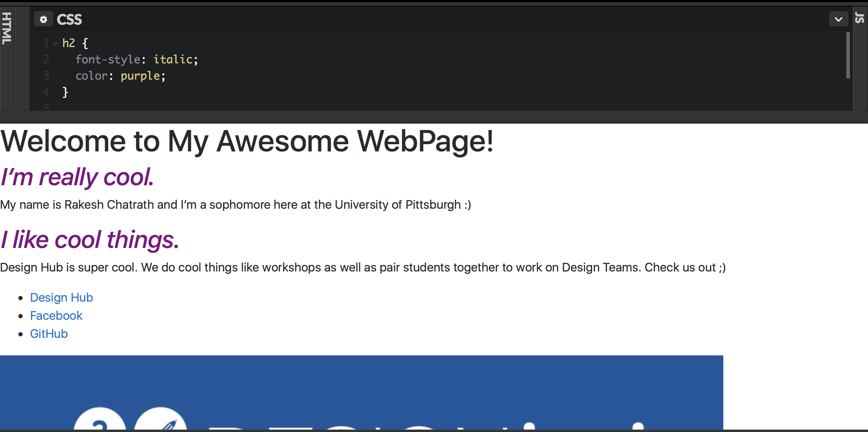Click the paragraph about Design Hub workshops
The width and height of the screenshot is (868, 432).
363,267
